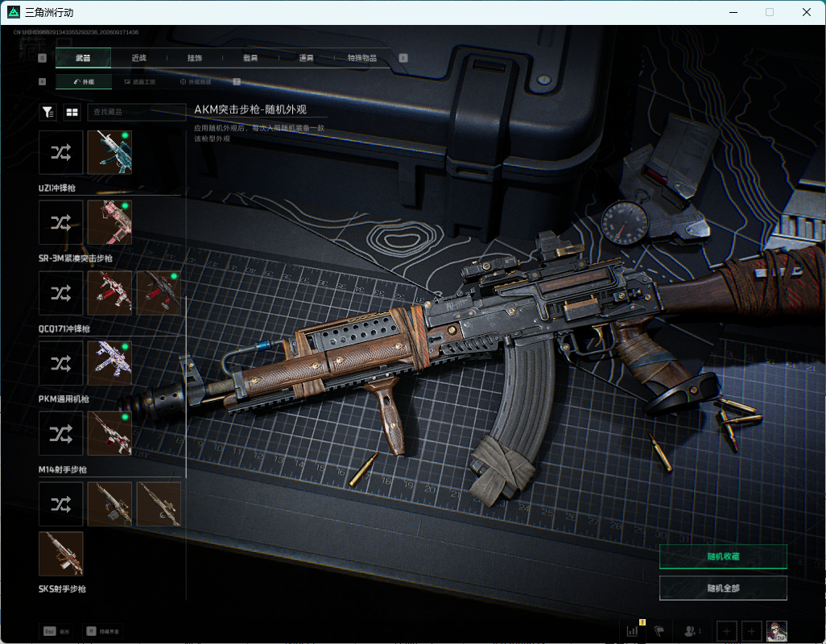Close the 三角洲行动 window
The width and height of the screenshot is (826, 644).
point(807,12)
